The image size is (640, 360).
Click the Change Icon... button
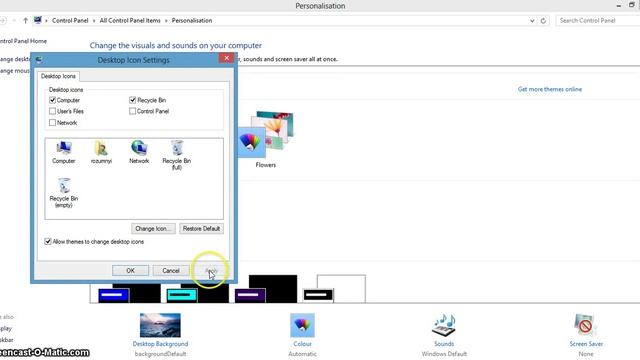(153, 229)
